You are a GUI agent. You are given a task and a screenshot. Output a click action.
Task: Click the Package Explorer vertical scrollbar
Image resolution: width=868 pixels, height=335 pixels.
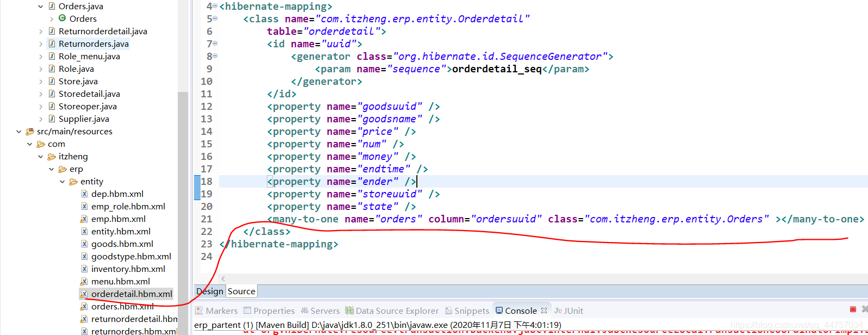click(183, 212)
